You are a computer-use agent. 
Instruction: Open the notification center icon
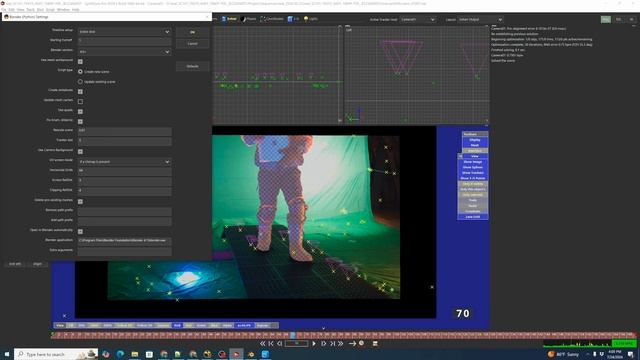pos(631,354)
